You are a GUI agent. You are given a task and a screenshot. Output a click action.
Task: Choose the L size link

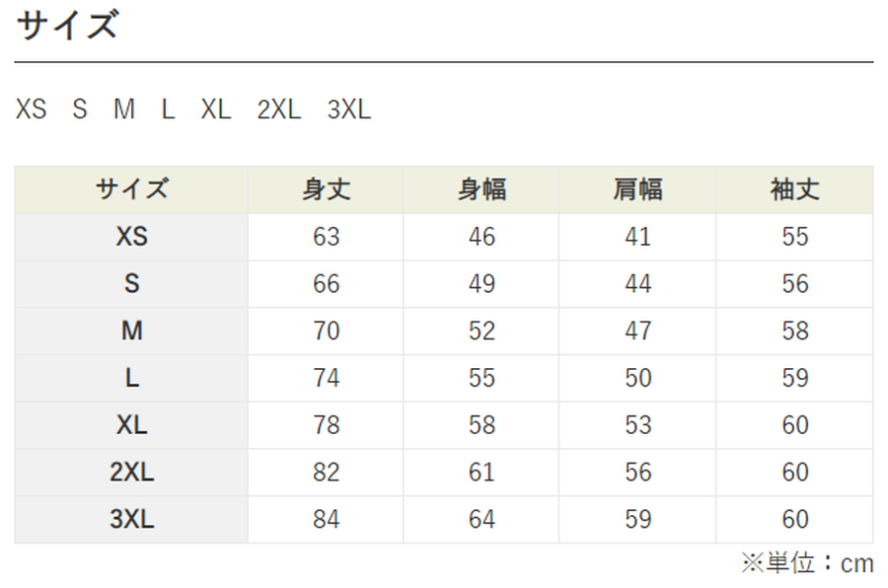(168, 109)
